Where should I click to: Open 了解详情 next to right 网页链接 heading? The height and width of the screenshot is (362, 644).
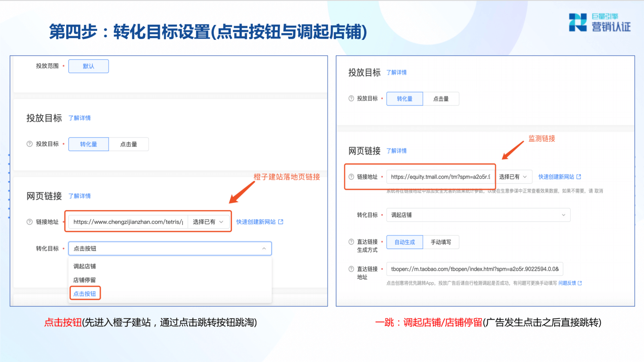tap(396, 151)
